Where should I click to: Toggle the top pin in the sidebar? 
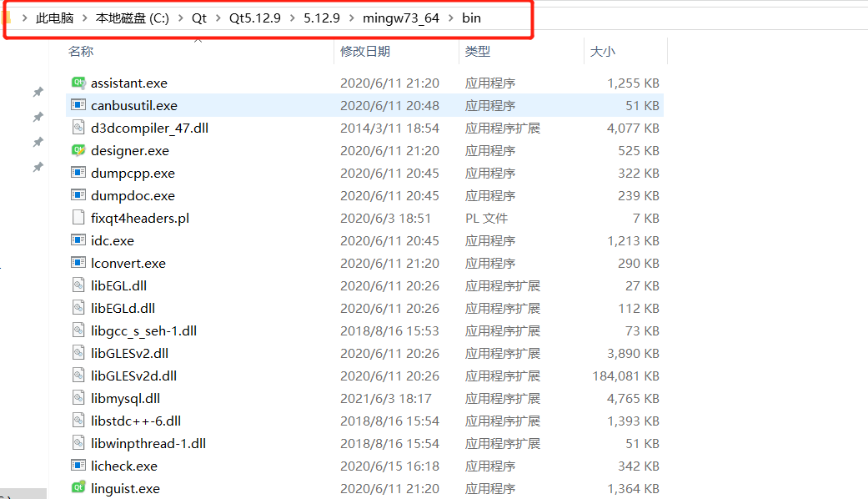(38, 93)
